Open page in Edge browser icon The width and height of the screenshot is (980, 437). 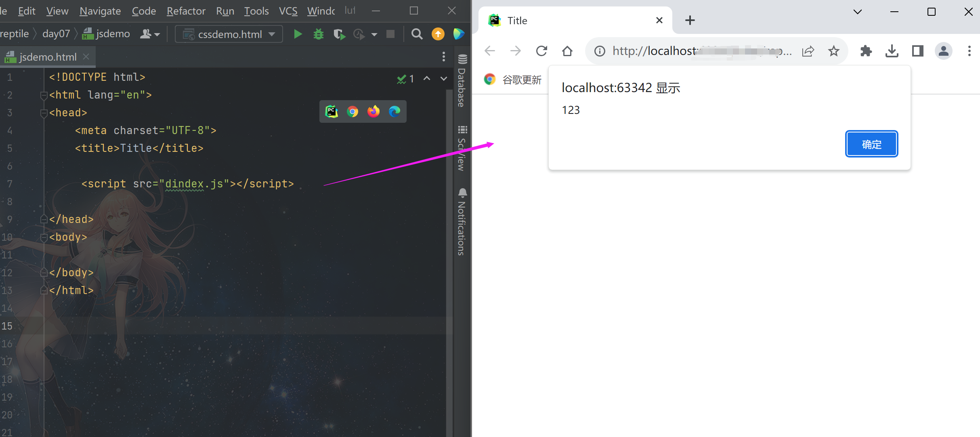tap(395, 111)
